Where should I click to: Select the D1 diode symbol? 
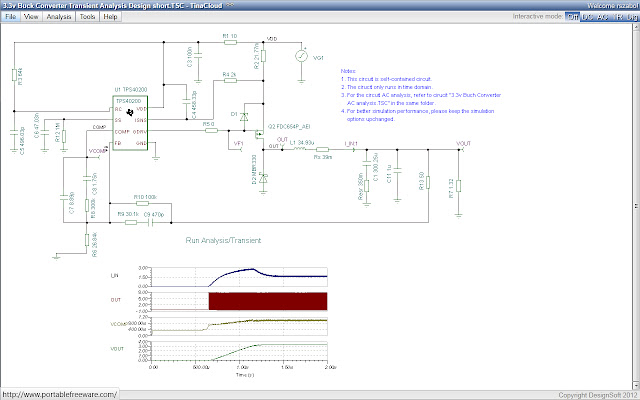click(246, 115)
